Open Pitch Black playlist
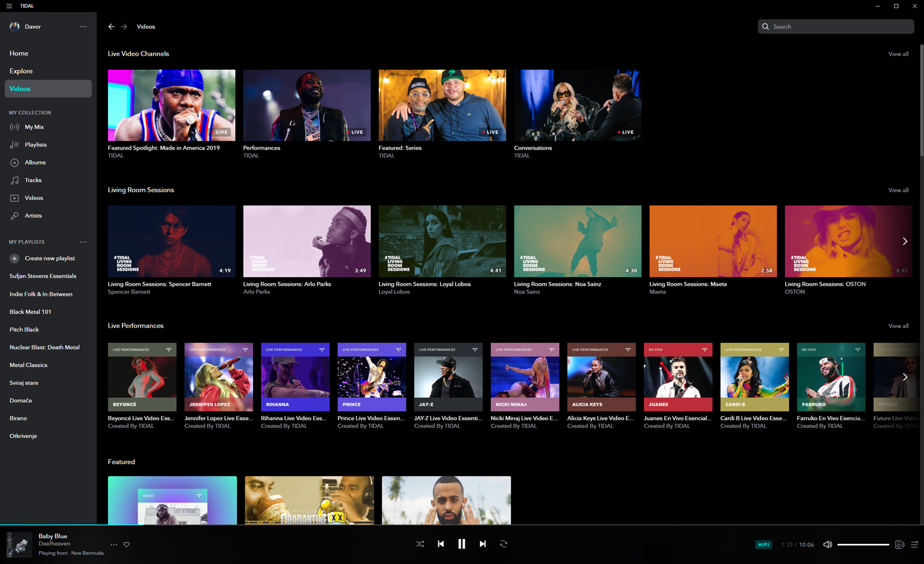 [24, 330]
